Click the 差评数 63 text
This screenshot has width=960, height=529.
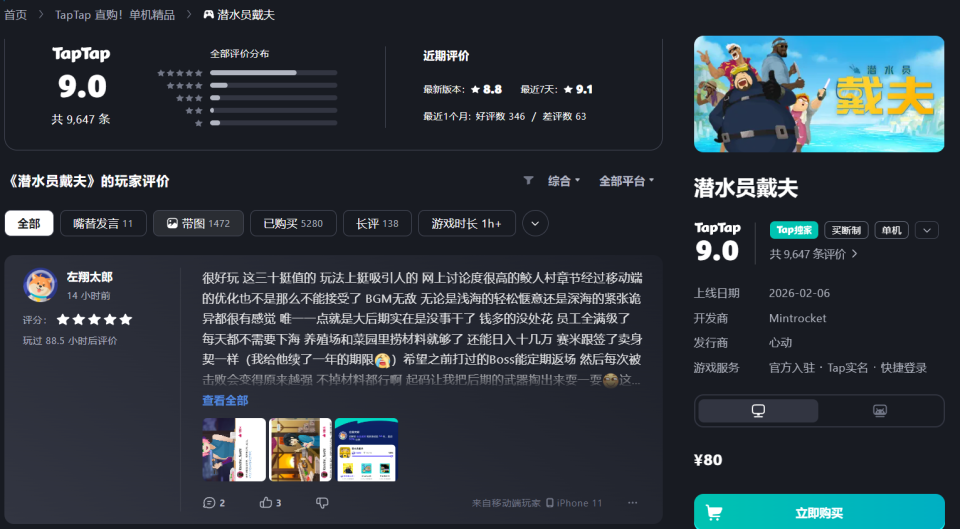pos(564,116)
